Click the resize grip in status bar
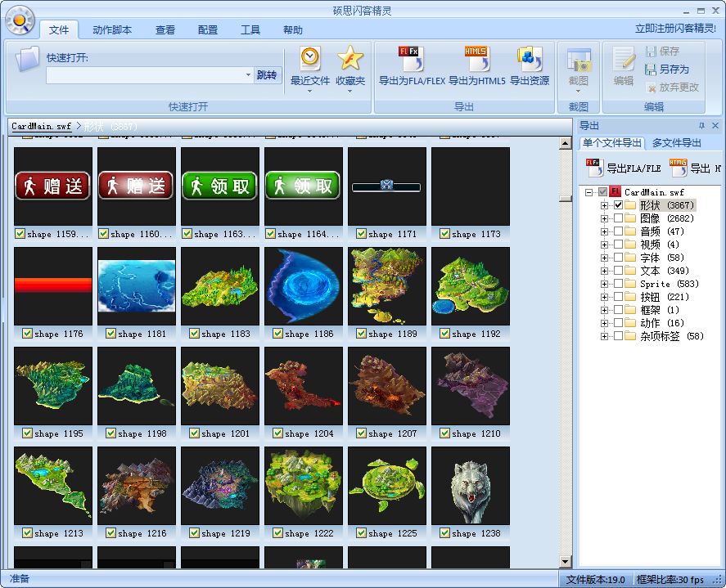 coord(718,580)
